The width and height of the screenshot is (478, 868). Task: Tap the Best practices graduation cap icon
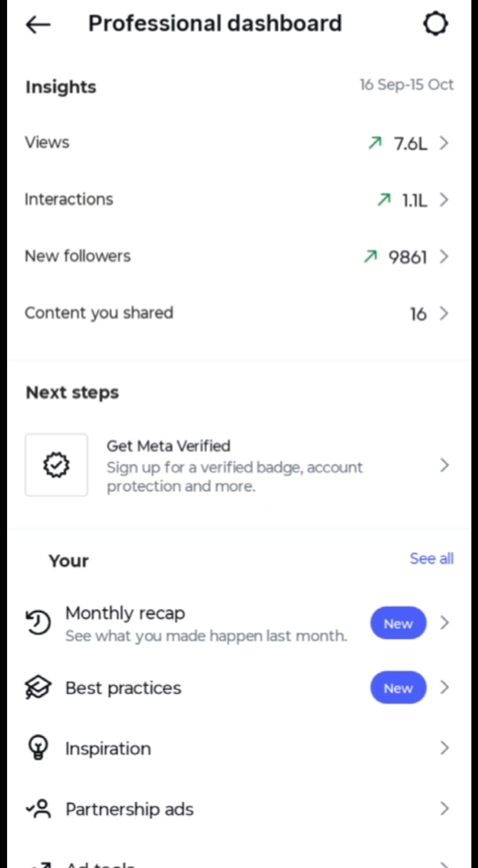pyautogui.click(x=38, y=687)
